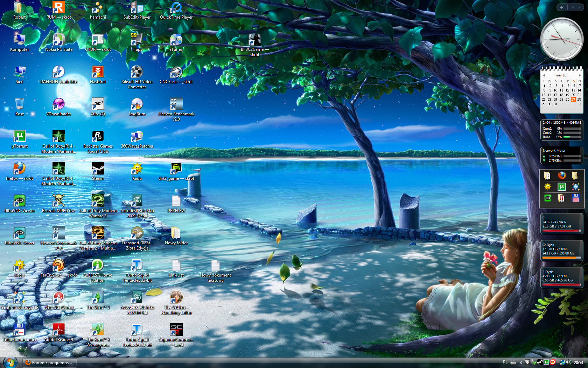Image resolution: width=588 pixels, height=368 pixels.
Task: Open QuickTime Player icon
Action: 176,7
